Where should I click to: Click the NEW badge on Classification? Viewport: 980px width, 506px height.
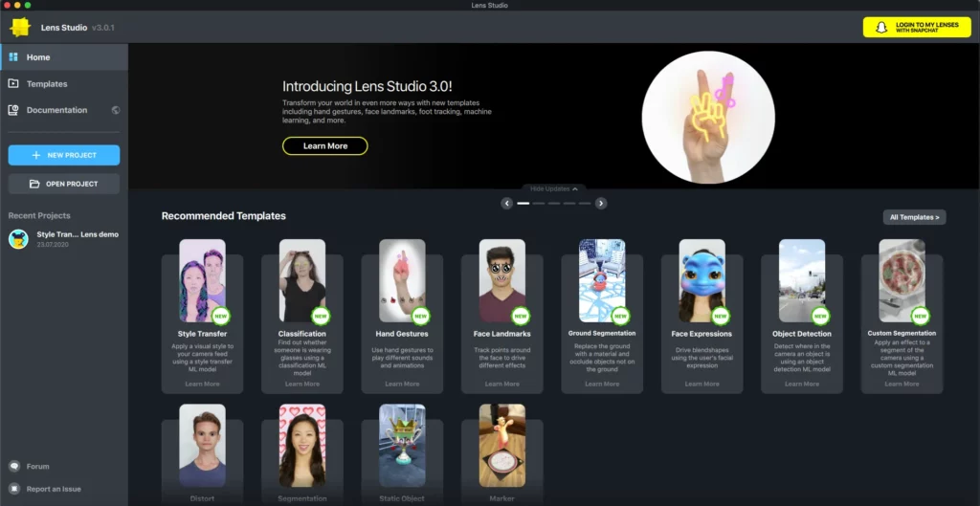(321, 316)
